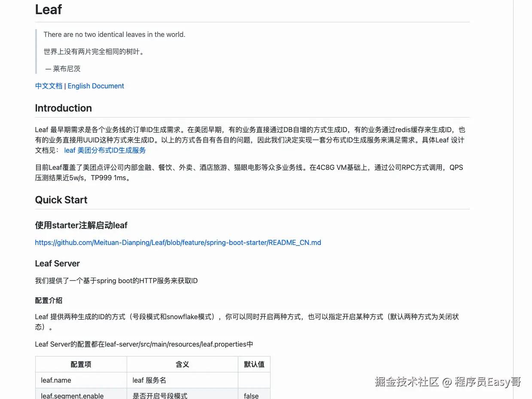Click the Leaf page title heading
The width and height of the screenshot is (532, 399).
(49, 9)
